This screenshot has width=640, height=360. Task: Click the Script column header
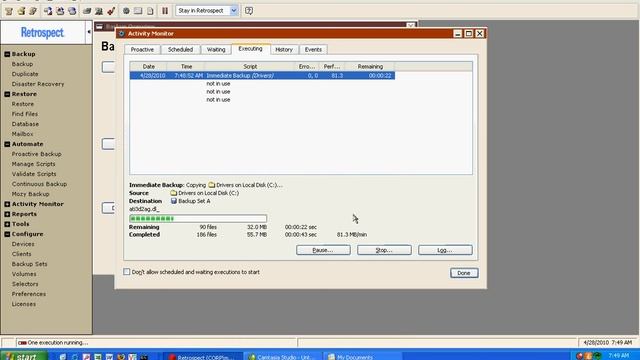pyautogui.click(x=250, y=66)
